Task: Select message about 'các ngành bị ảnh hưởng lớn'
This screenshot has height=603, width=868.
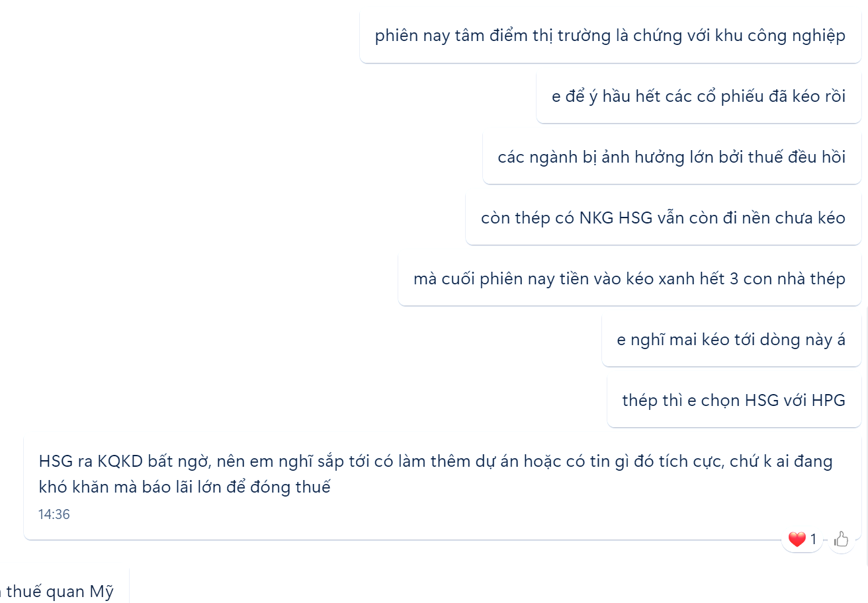Action: click(x=672, y=157)
